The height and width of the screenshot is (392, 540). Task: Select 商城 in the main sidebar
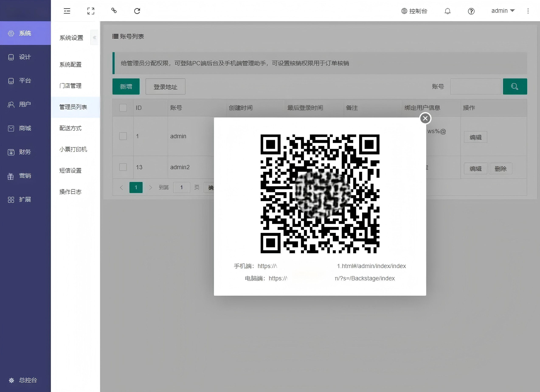click(x=25, y=129)
